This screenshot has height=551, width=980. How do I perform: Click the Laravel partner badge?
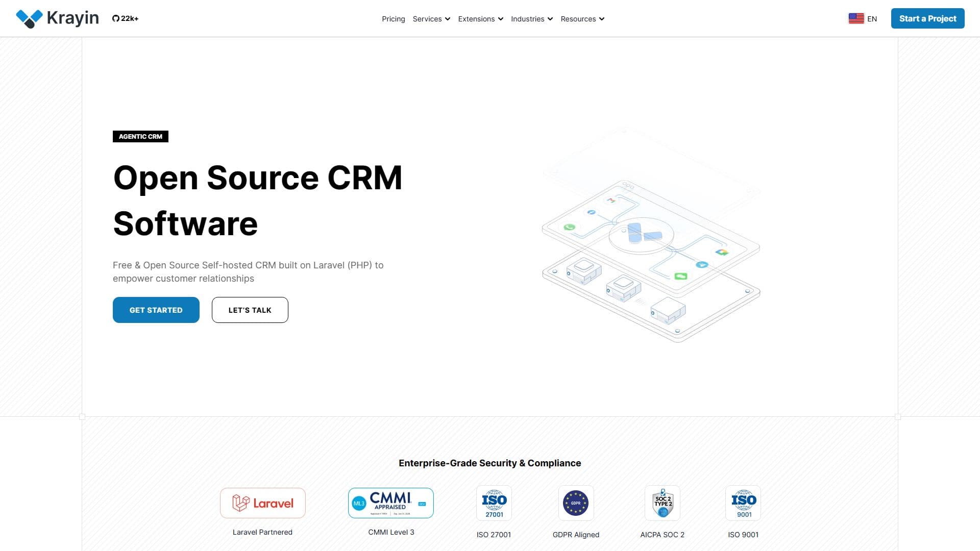pos(263,503)
